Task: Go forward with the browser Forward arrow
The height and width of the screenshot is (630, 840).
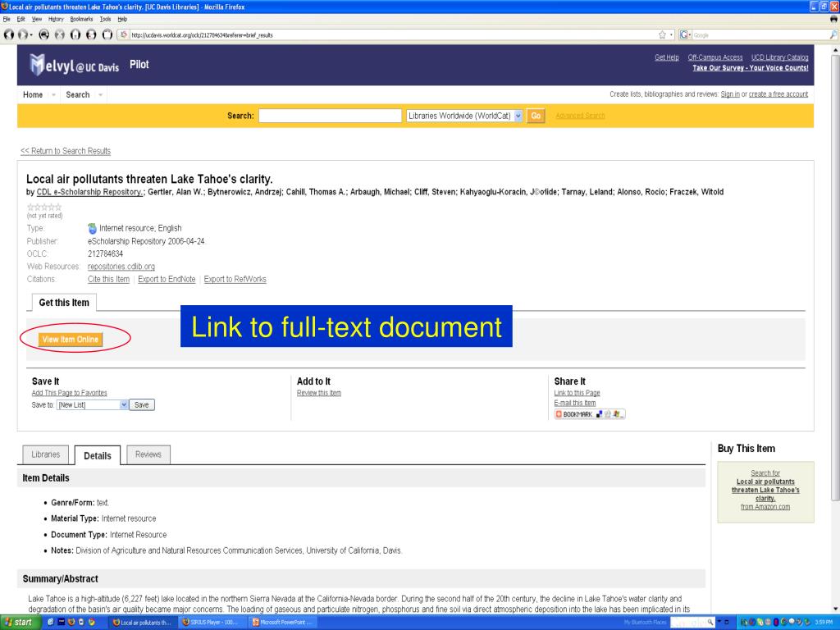Action: [22, 34]
